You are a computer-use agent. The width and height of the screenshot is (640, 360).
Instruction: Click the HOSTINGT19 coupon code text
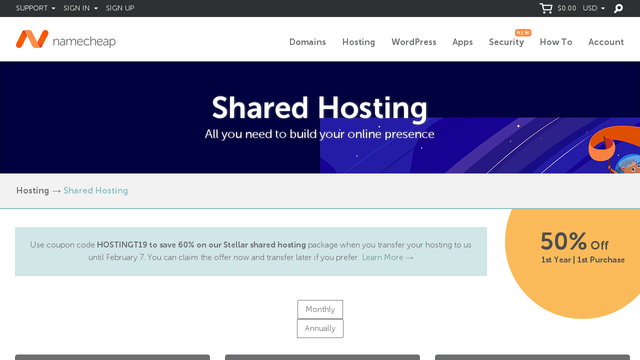(x=122, y=245)
